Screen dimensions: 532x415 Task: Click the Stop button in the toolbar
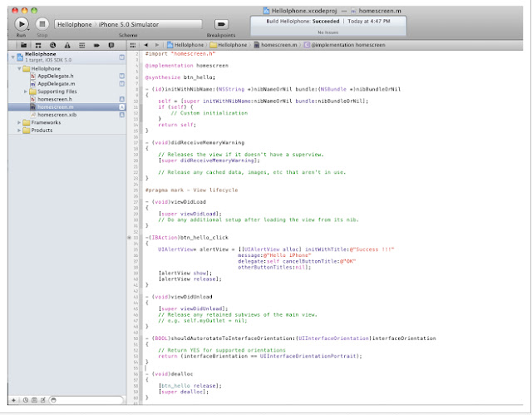coord(42,24)
